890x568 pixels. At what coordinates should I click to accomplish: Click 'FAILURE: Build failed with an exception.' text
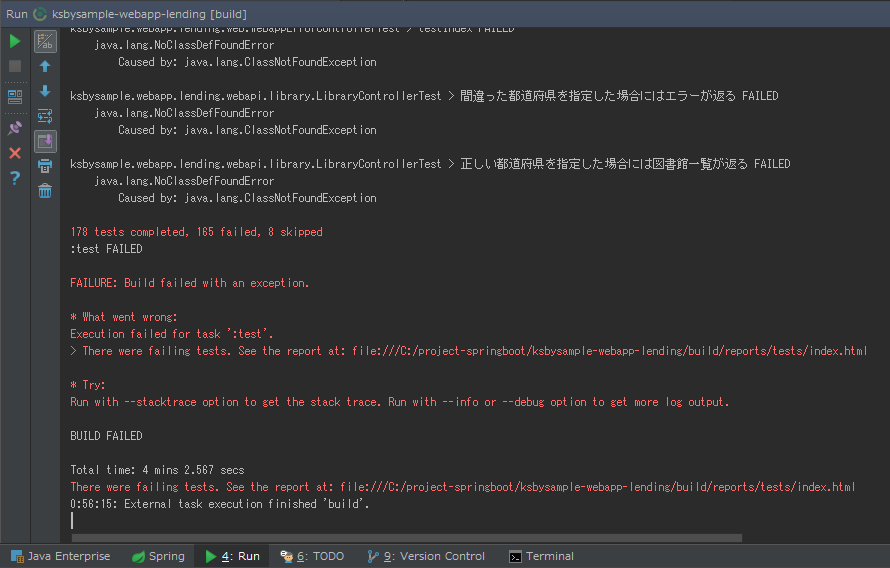pos(190,283)
